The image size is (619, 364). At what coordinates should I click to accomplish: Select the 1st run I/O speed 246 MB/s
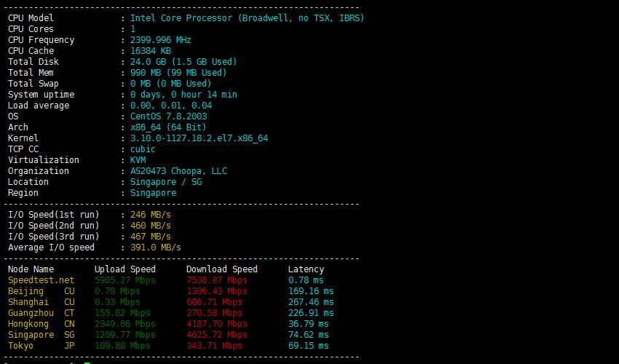[151, 215]
